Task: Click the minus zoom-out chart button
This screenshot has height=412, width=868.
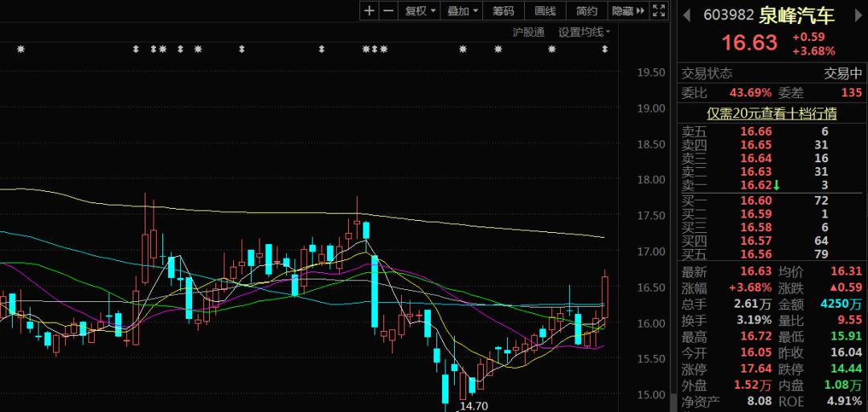Action: click(388, 10)
